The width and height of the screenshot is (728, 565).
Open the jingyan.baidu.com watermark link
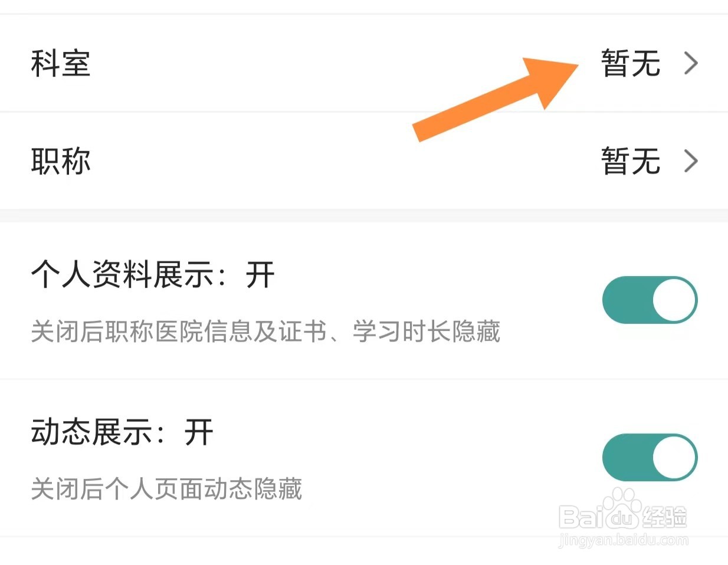click(623, 540)
